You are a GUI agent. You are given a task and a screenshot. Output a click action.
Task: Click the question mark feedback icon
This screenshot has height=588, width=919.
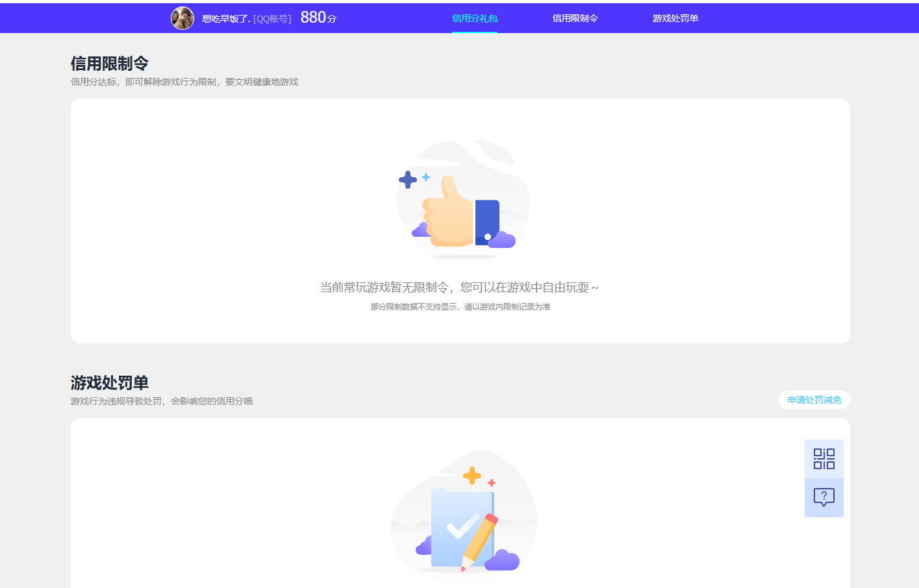[824, 497]
